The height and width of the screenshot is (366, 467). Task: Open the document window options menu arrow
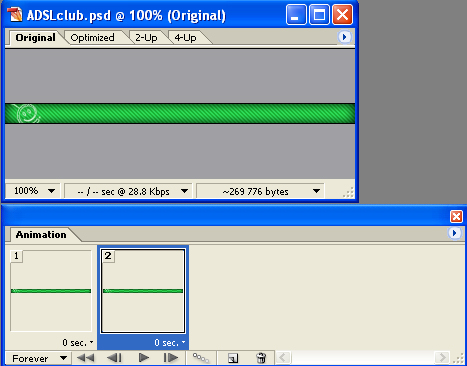click(x=344, y=37)
